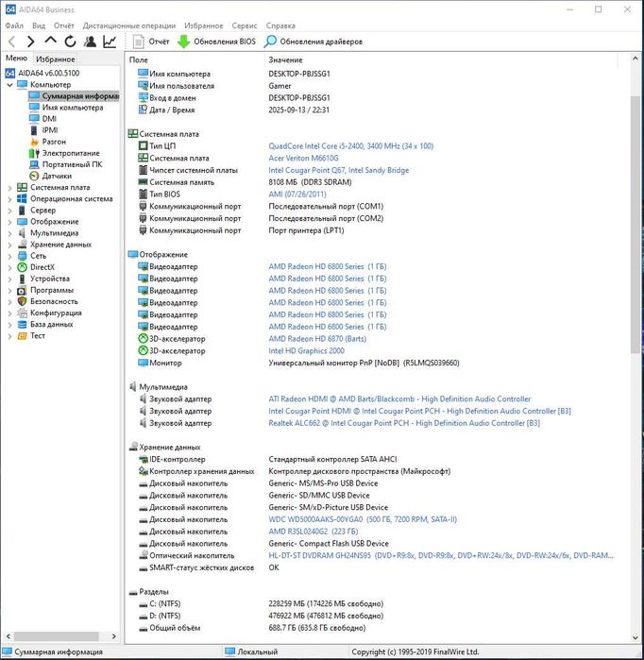
Task: Open the user management person icon in toolbar
Action: click(90, 42)
